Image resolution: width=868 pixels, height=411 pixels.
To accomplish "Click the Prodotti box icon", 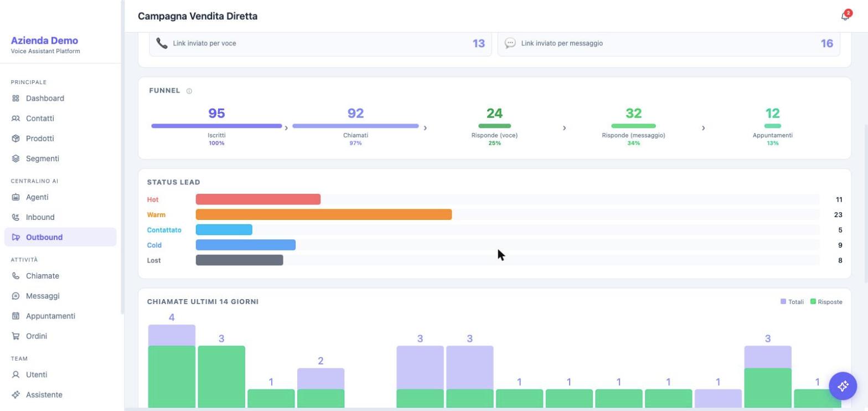I will pyautogui.click(x=15, y=138).
